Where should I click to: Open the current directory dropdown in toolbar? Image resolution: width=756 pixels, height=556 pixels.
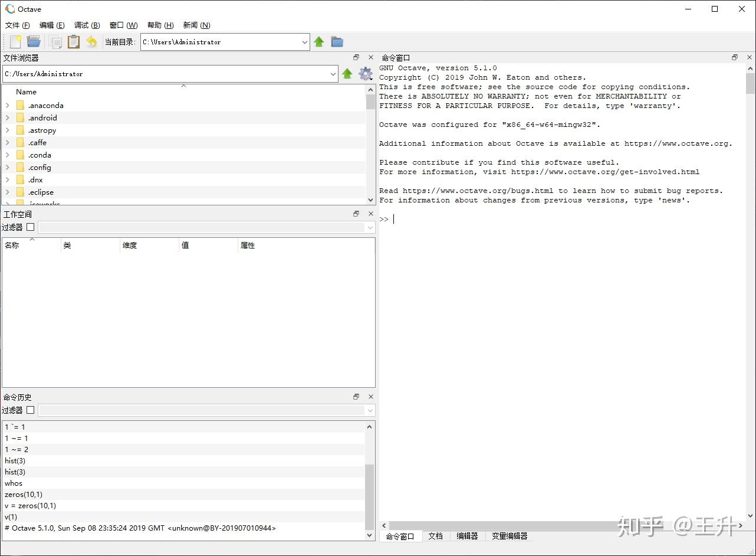(x=305, y=42)
